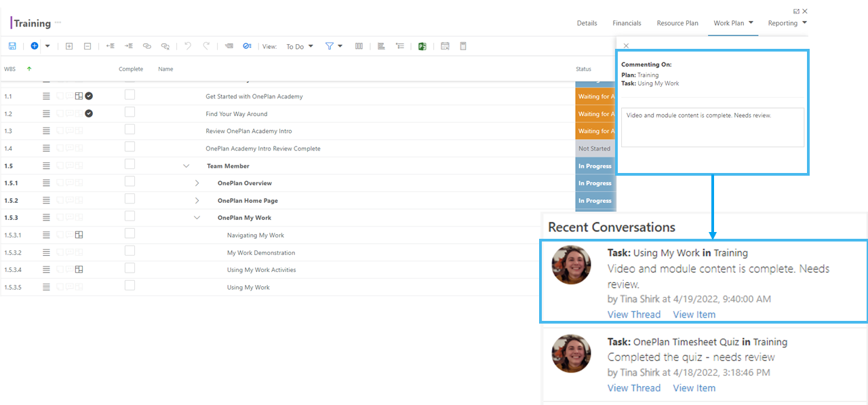Viewport: 868px width, 405px height.
Task: Open the board icon on row 1.1
Action: pyautogui.click(x=79, y=96)
